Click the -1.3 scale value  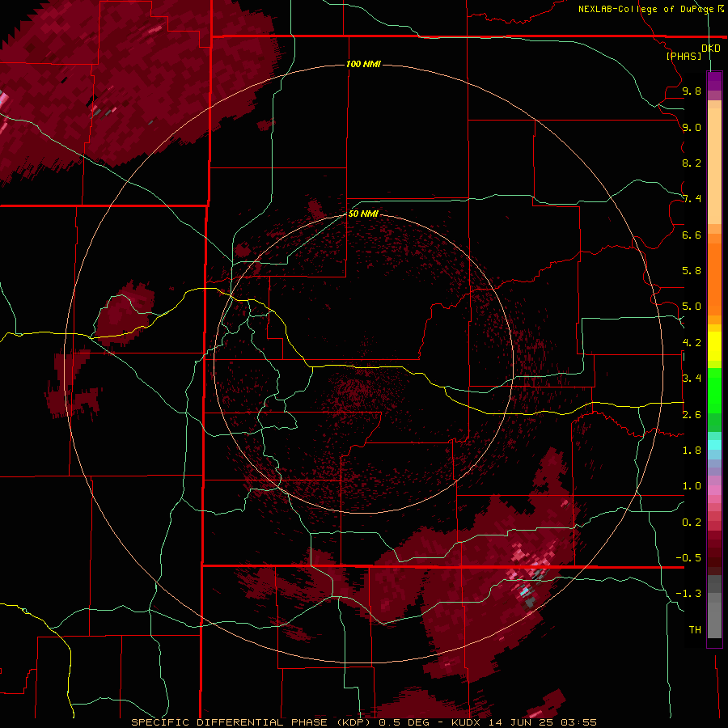pyautogui.click(x=688, y=594)
